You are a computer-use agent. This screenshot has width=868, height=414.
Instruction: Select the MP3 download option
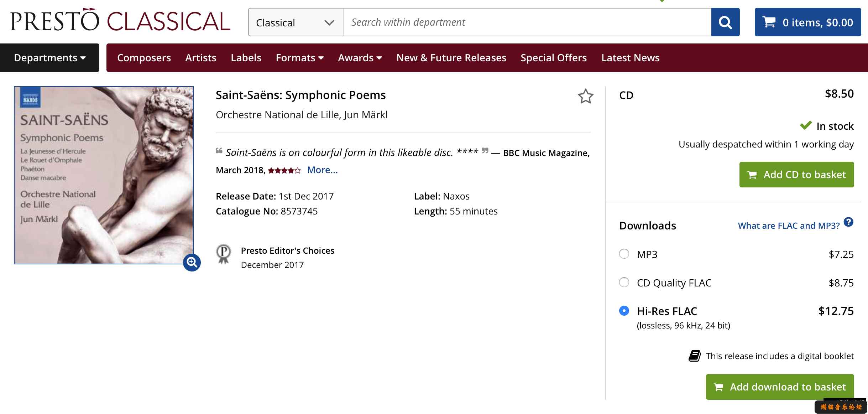click(x=624, y=254)
